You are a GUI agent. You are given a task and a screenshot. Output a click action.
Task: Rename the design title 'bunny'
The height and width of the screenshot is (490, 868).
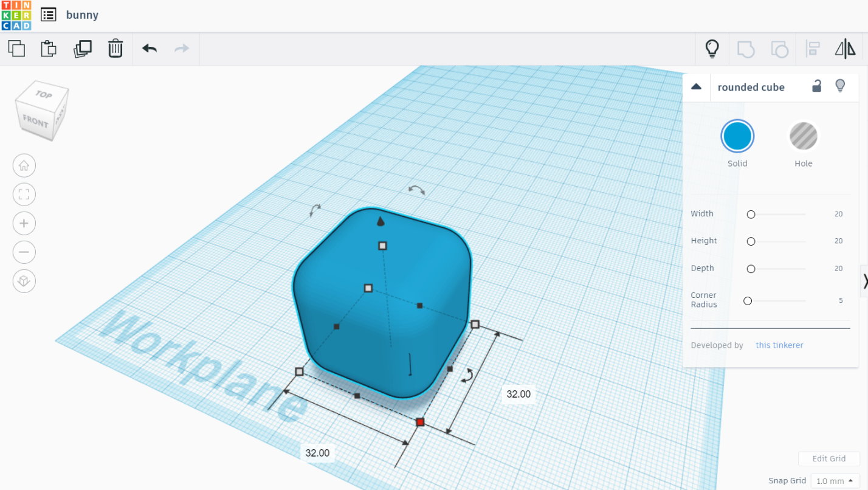click(x=82, y=15)
